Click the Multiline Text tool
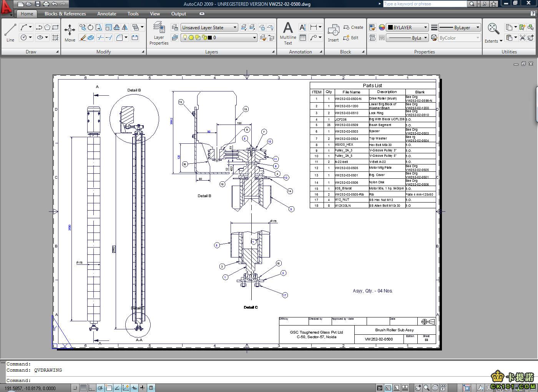538x392 pixels. pyautogui.click(x=288, y=33)
